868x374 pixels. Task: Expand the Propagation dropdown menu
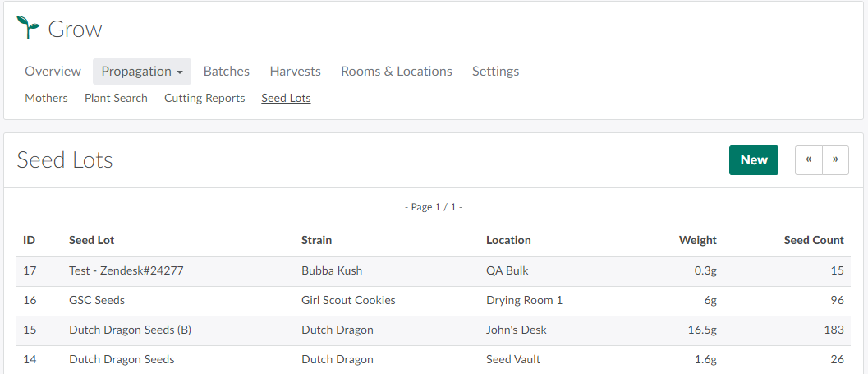(142, 72)
